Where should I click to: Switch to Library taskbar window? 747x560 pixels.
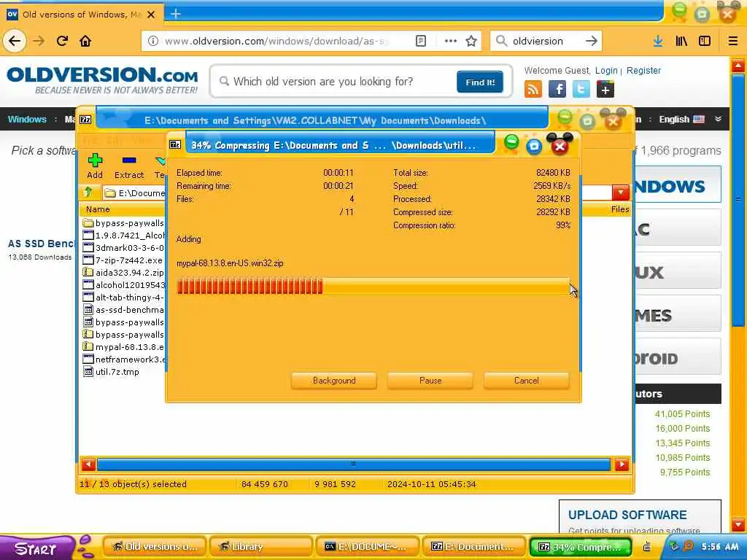pyautogui.click(x=260, y=547)
